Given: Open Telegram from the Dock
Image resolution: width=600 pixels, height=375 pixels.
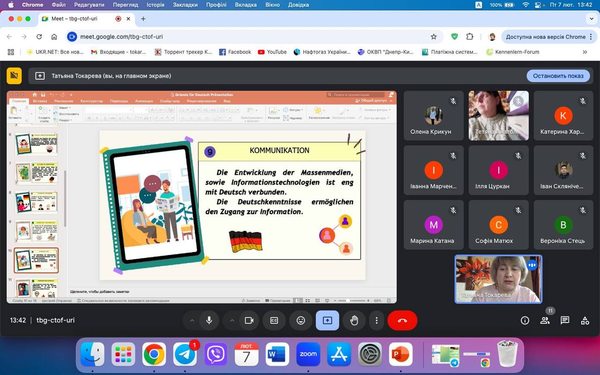Looking at the screenshot, I should tap(185, 355).
